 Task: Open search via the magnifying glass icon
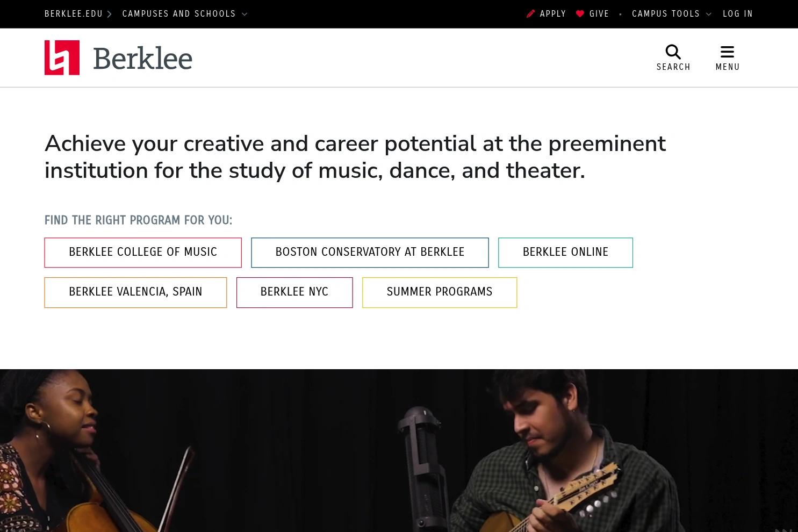[x=673, y=52]
